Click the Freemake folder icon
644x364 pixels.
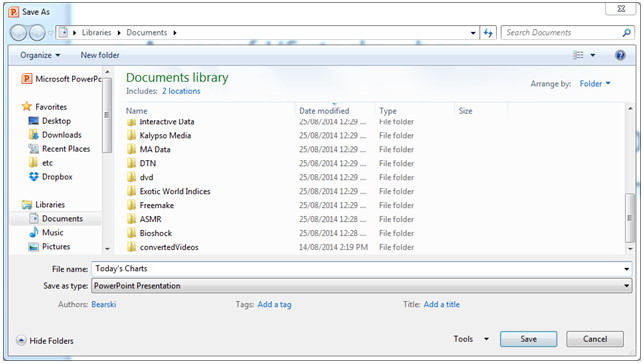(x=131, y=205)
